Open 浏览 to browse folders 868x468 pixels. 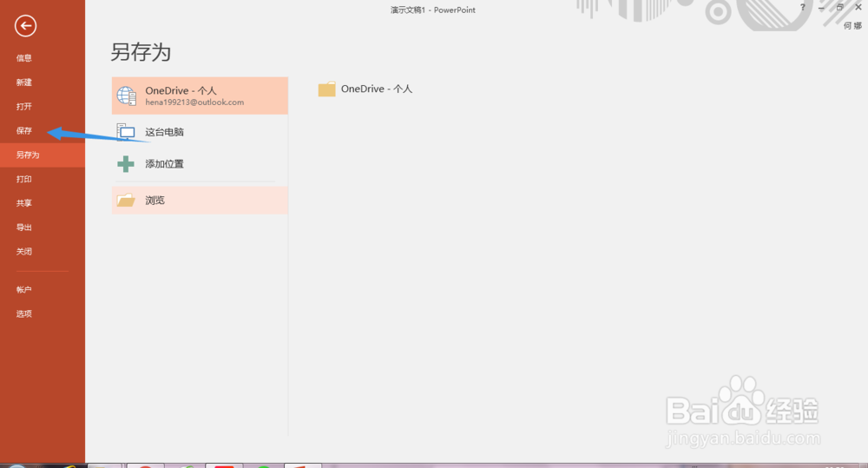(200, 200)
